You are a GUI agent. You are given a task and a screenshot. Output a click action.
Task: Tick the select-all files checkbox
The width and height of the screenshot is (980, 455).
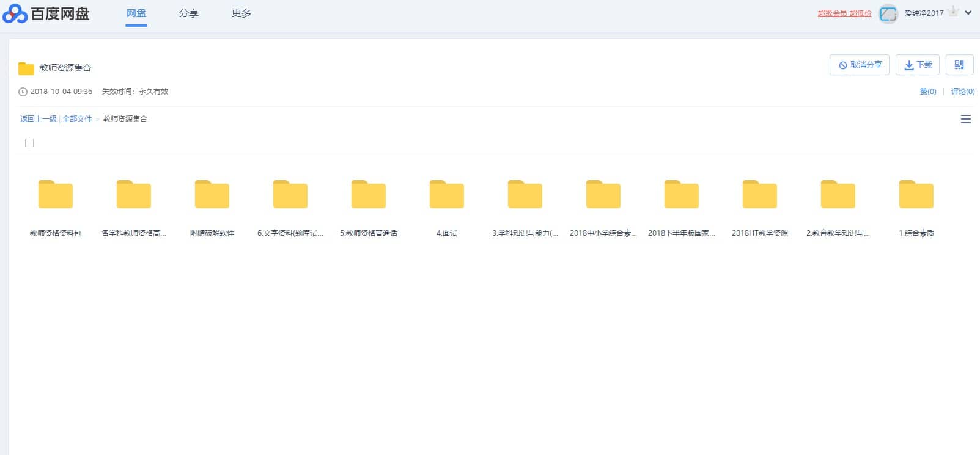29,143
